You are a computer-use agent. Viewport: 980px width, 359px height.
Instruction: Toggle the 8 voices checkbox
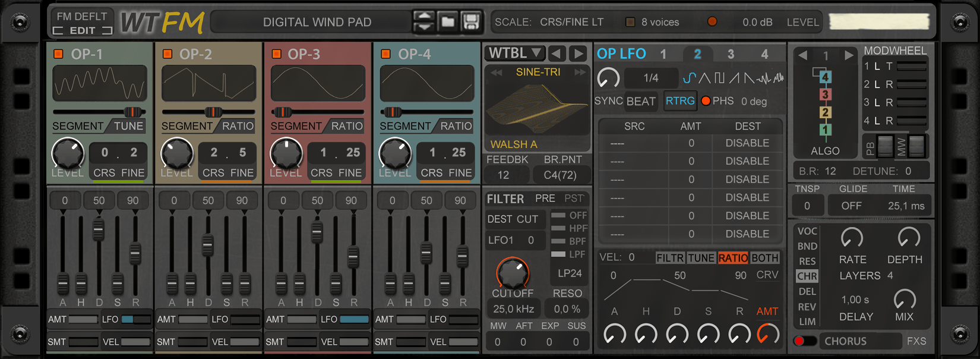(x=630, y=22)
